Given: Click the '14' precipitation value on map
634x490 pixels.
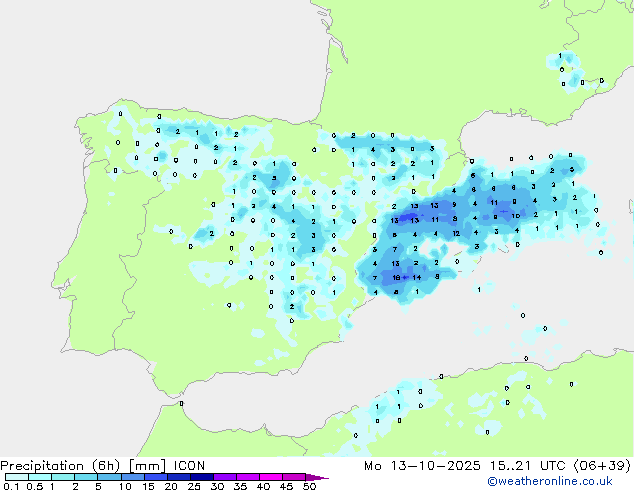Looking at the screenshot, I should point(417,277).
